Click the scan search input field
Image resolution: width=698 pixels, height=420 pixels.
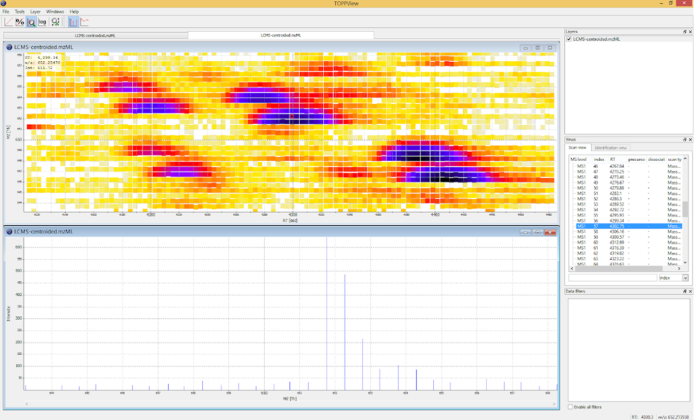612,278
